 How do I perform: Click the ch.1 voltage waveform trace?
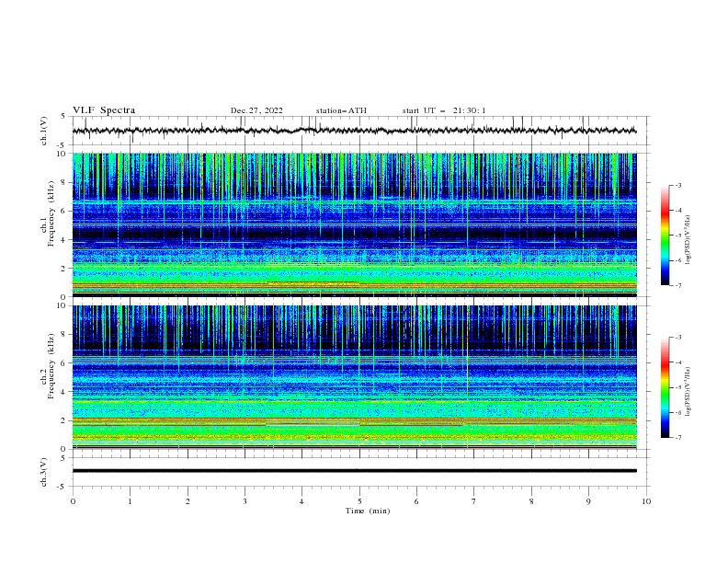(x=354, y=131)
